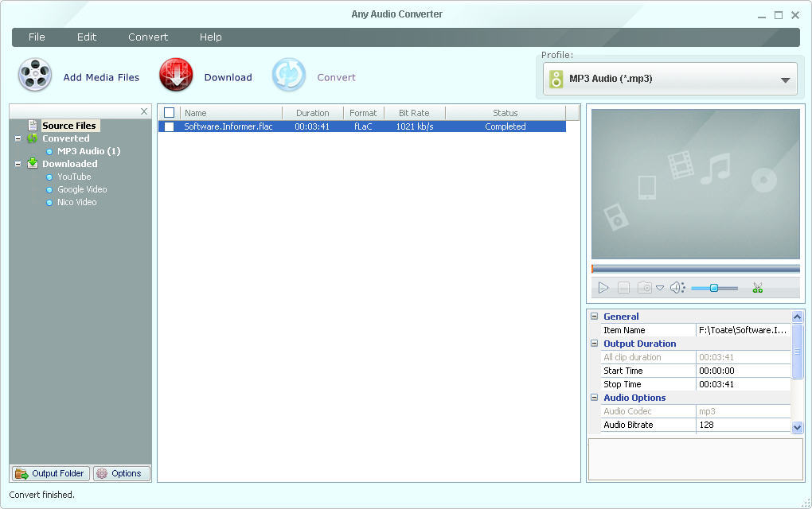Image resolution: width=812 pixels, height=509 pixels.
Task: Click the snapshot camera icon
Action: pos(645,288)
